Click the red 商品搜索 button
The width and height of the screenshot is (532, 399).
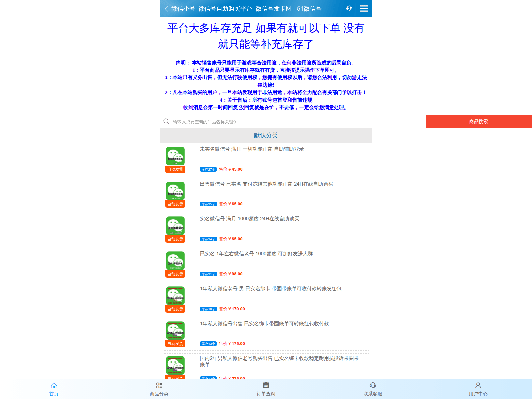coord(479,122)
